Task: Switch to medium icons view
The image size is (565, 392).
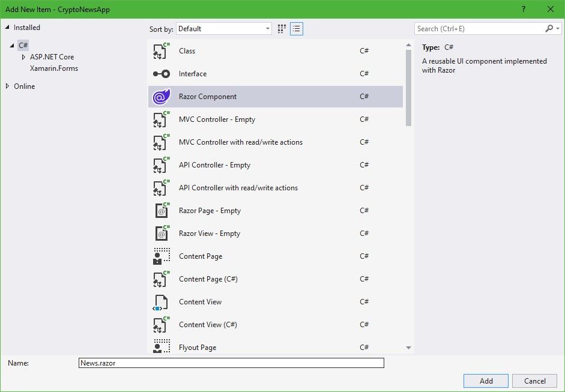Action: click(282, 29)
